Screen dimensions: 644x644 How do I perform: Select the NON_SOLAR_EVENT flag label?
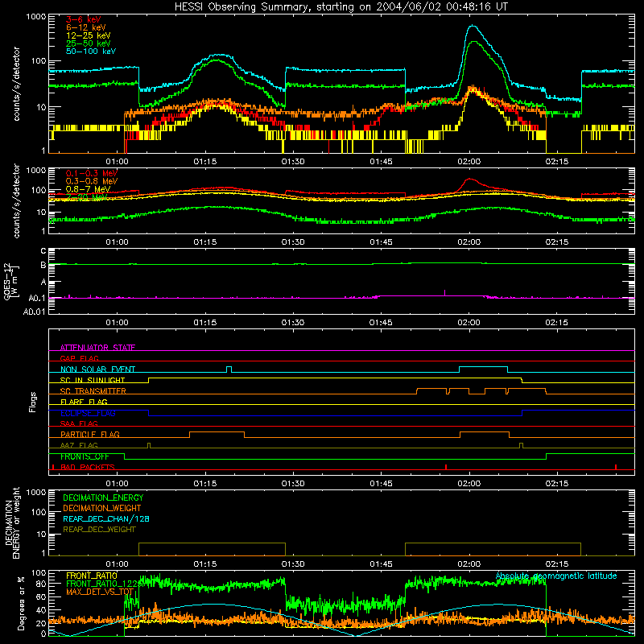(97, 369)
